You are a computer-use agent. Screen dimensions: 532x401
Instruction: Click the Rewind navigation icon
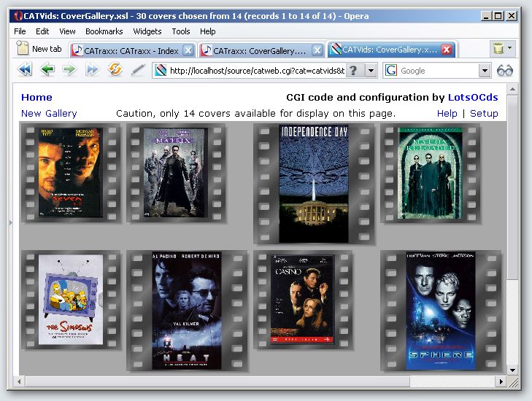point(25,70)
